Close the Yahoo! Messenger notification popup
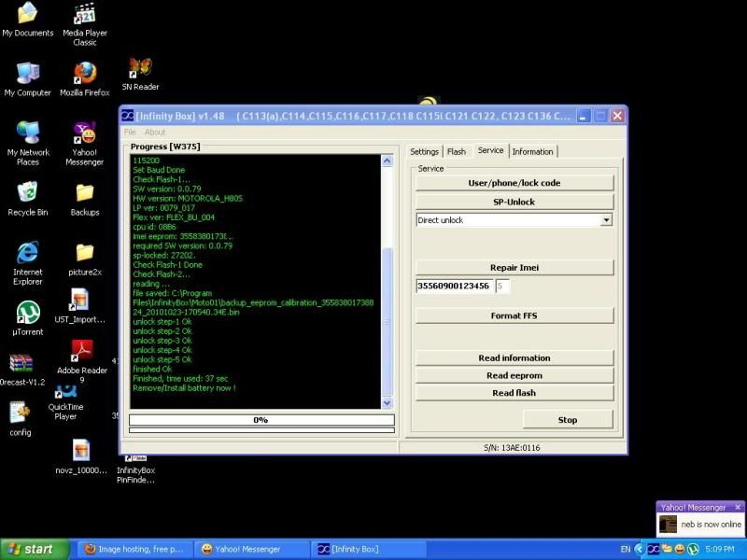Viewport: 747px width, 560px height. (738, 507)
